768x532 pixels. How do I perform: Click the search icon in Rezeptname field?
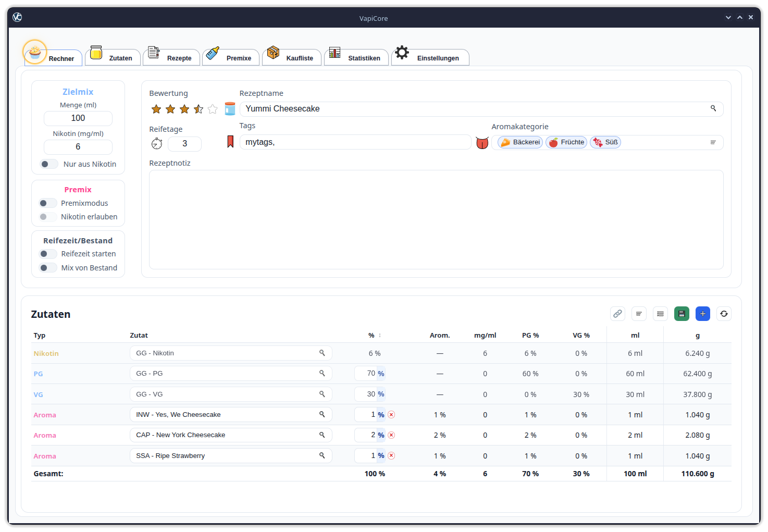(713, 108)
